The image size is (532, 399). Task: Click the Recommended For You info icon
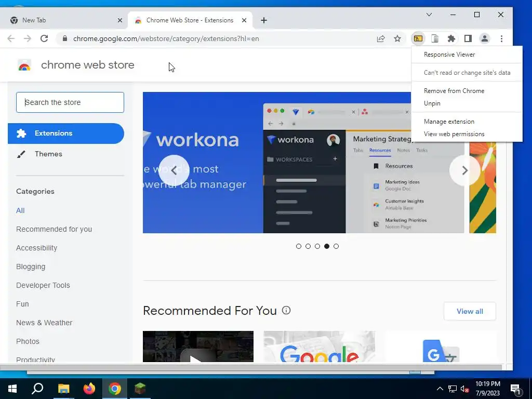click(x=286, y=311)
